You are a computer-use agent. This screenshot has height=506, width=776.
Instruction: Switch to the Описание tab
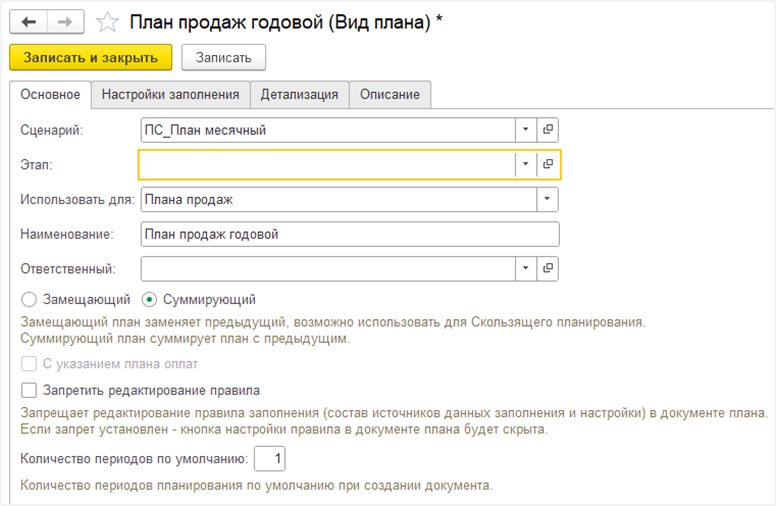pos(390,95)
